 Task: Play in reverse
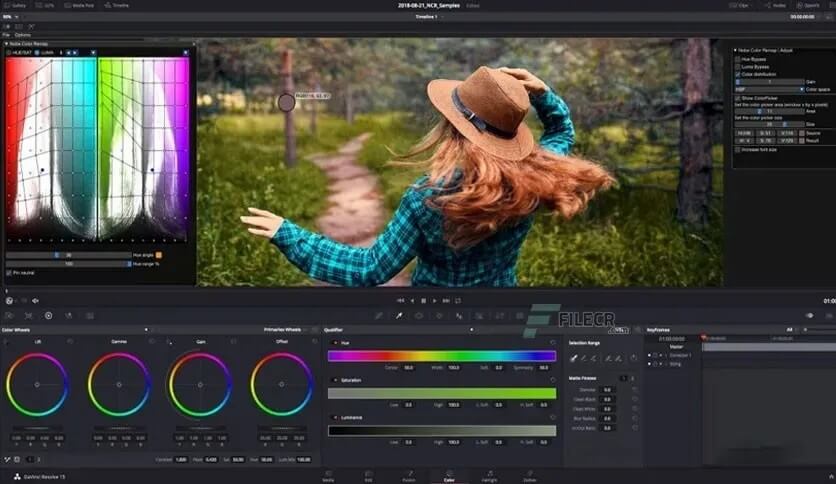[x=412, y=301]
